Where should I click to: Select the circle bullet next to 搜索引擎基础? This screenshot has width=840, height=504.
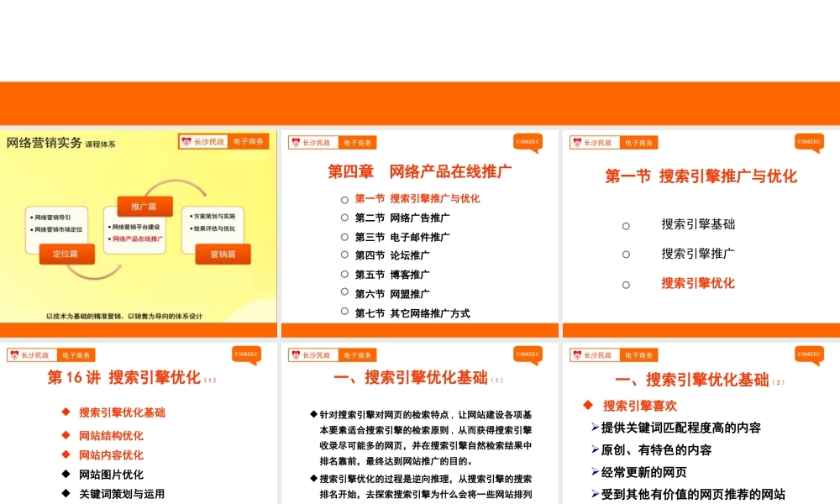(626, 225)
